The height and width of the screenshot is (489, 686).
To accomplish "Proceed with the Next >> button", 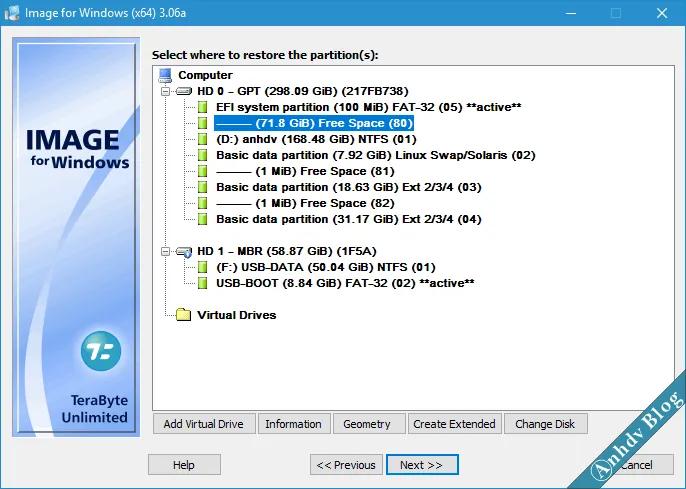I will click(x=422, y=465).
